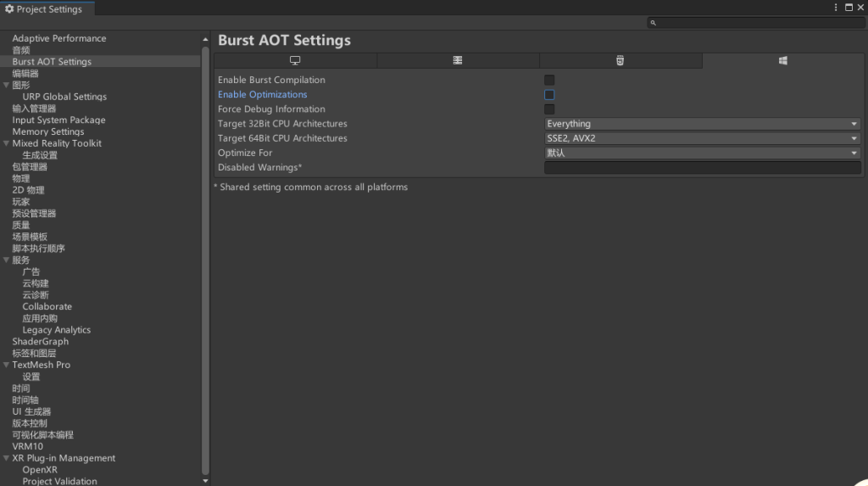The width and height of the screenshot is (868, 486).
Task: Open the WebGL HTML5 platform tab
Action: (620, 60)
